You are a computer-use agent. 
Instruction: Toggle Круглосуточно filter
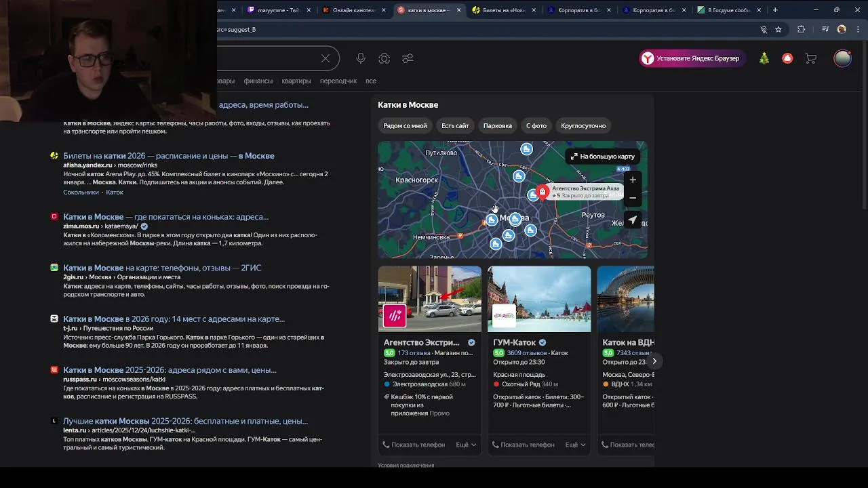[583, 125]
